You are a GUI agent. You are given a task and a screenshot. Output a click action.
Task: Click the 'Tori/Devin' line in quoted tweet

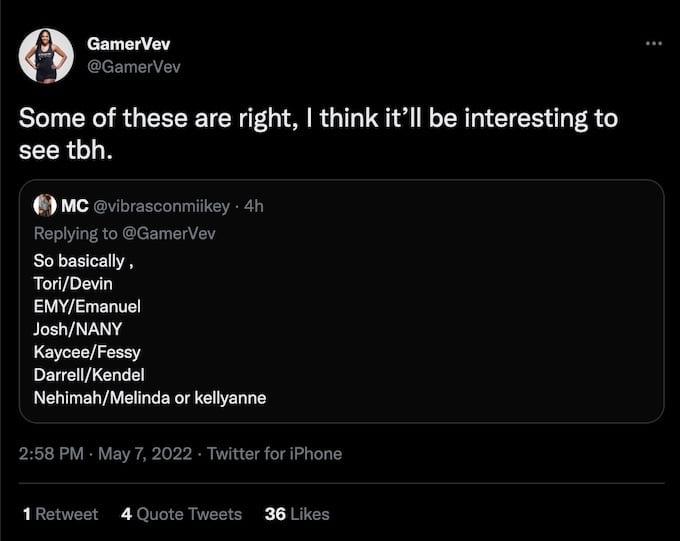point(73,284)
